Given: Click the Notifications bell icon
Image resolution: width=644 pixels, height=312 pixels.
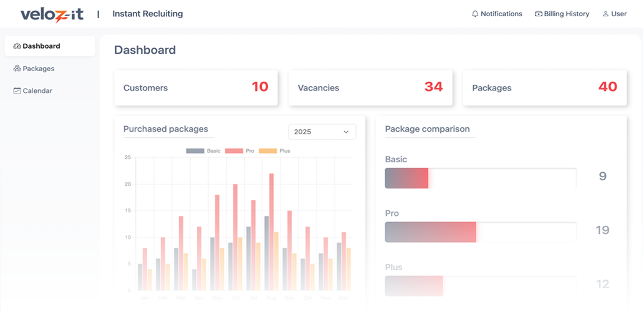Looking at the screenshot, I should coord(475,14).
